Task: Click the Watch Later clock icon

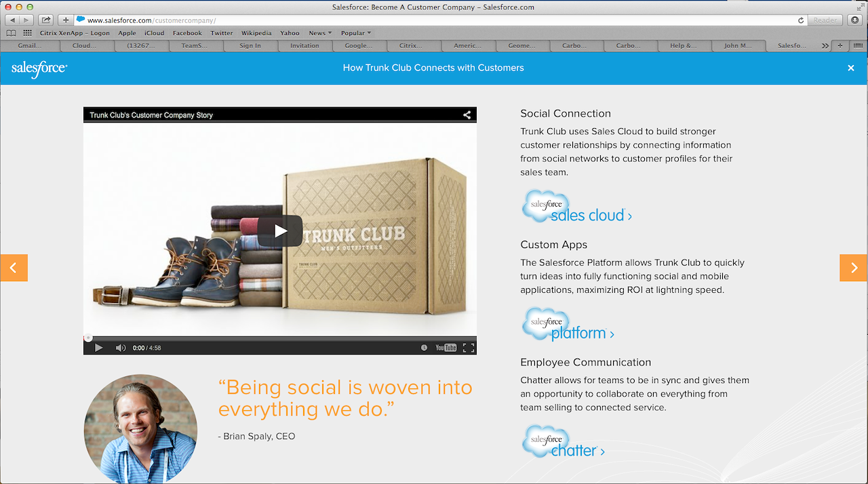Action: coord(424,348)
